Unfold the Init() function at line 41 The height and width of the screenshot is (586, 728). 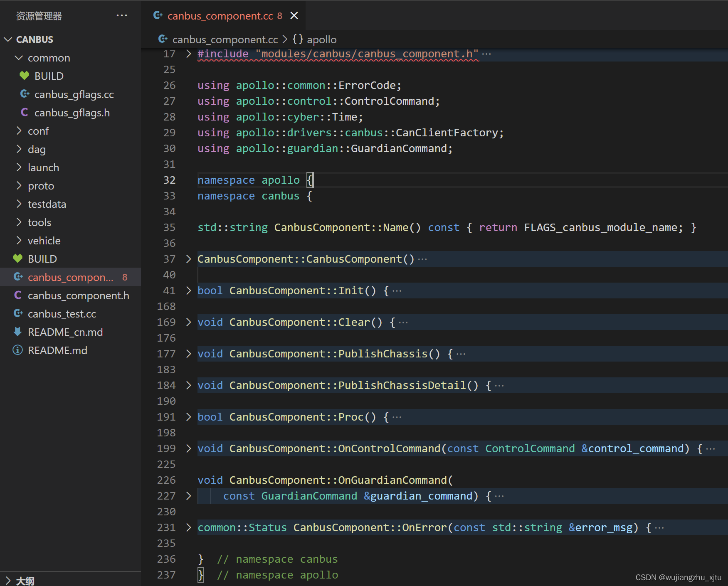pos(189,291)
